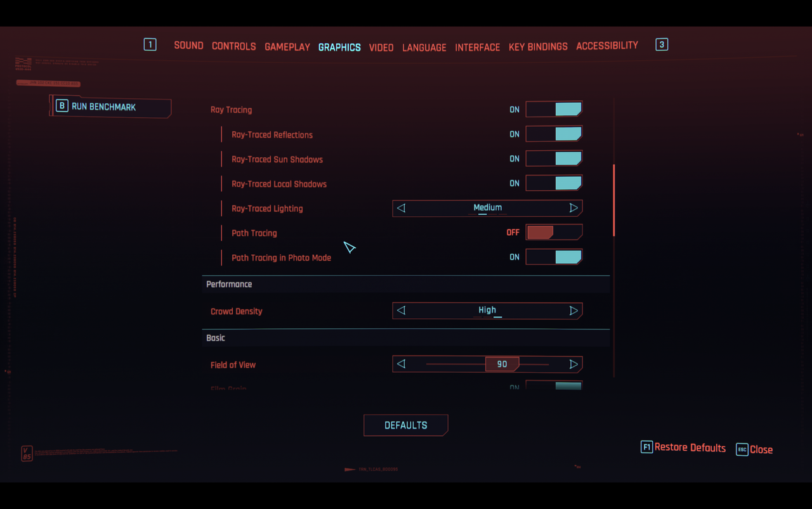Raise Ray-Traced Lighting with right arrow
The width and height of the screenshot is (812, 509).
click(x=573, y=208)
